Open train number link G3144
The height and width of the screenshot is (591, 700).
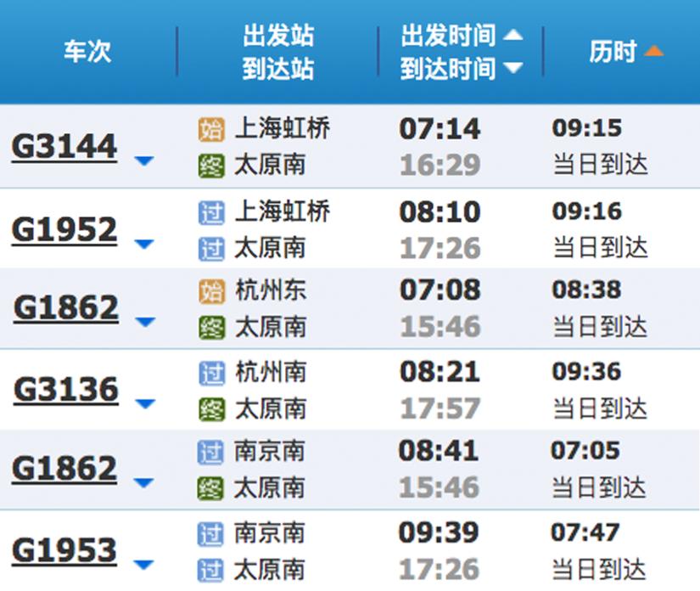point(64,147)
